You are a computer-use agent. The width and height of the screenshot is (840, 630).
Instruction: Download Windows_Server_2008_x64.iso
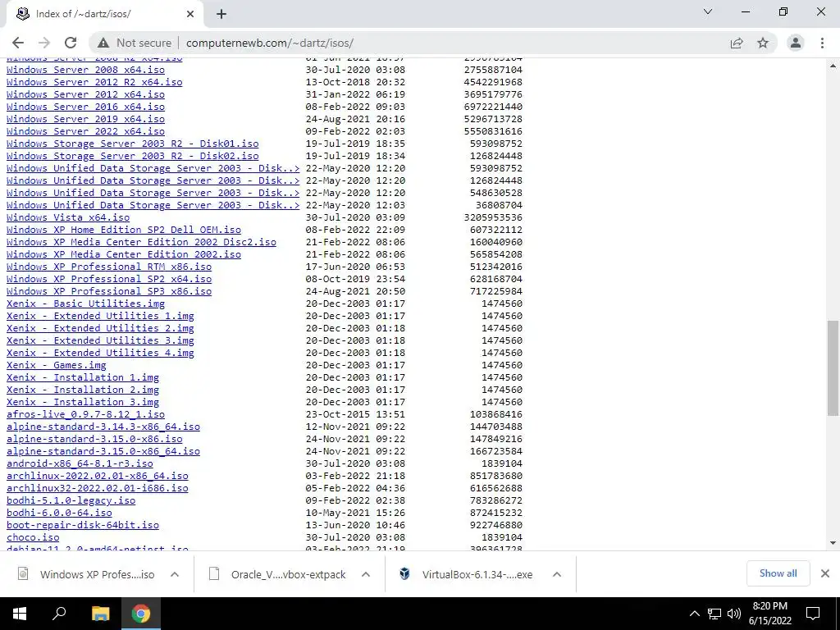[85, 70]
